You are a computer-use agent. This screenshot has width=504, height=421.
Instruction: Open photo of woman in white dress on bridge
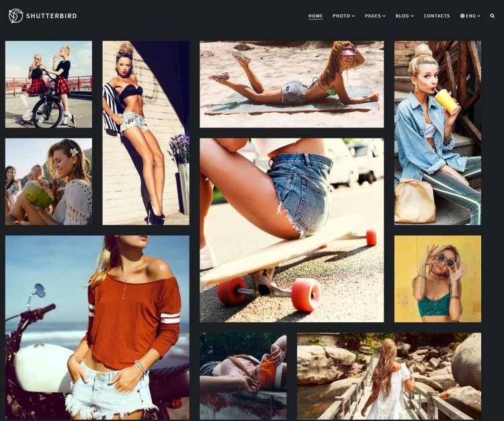pyautogui.click(x=389, y=376)
